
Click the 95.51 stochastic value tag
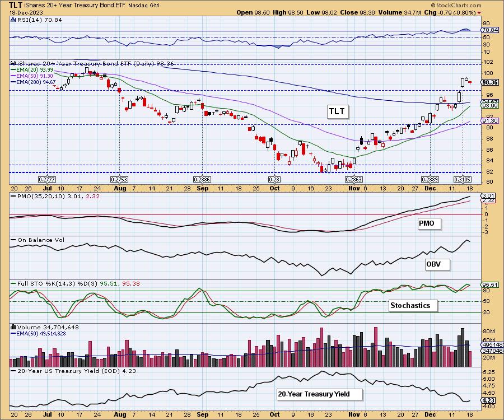(x=490, y=284)
